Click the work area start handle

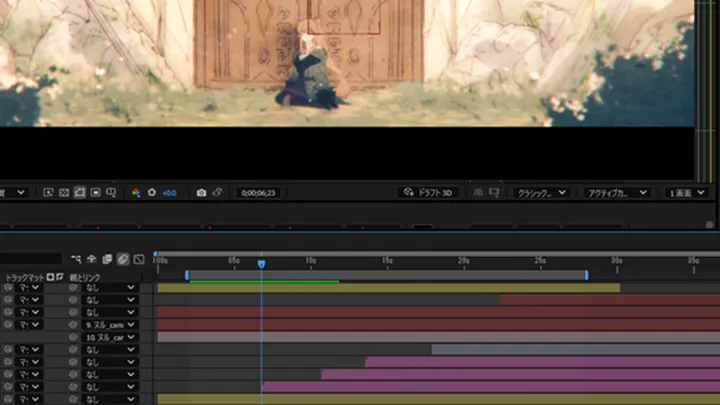[x=187, y=275]
